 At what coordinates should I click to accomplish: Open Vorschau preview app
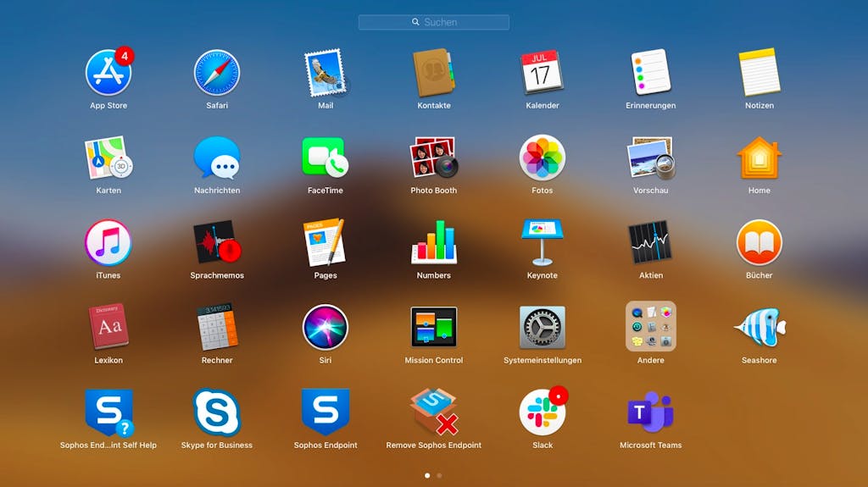click(651, 158)
